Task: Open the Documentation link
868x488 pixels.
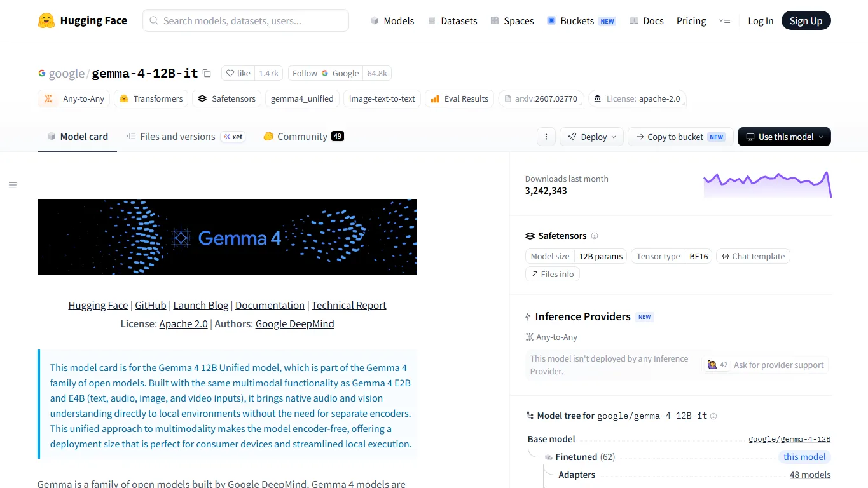Action: 270,305
